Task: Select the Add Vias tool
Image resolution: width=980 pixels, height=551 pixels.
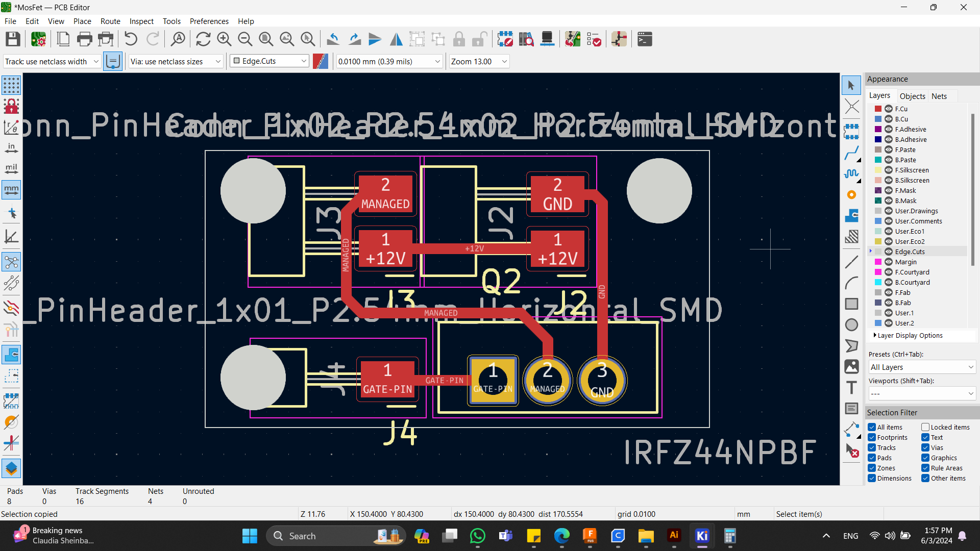Action: pyautogui.click(x=851, y=194)
